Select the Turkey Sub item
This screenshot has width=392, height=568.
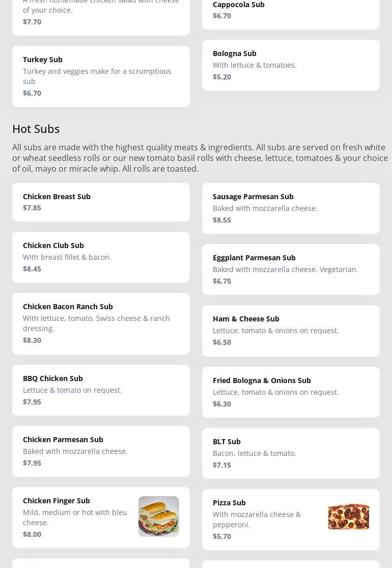(x=43, y=60)
